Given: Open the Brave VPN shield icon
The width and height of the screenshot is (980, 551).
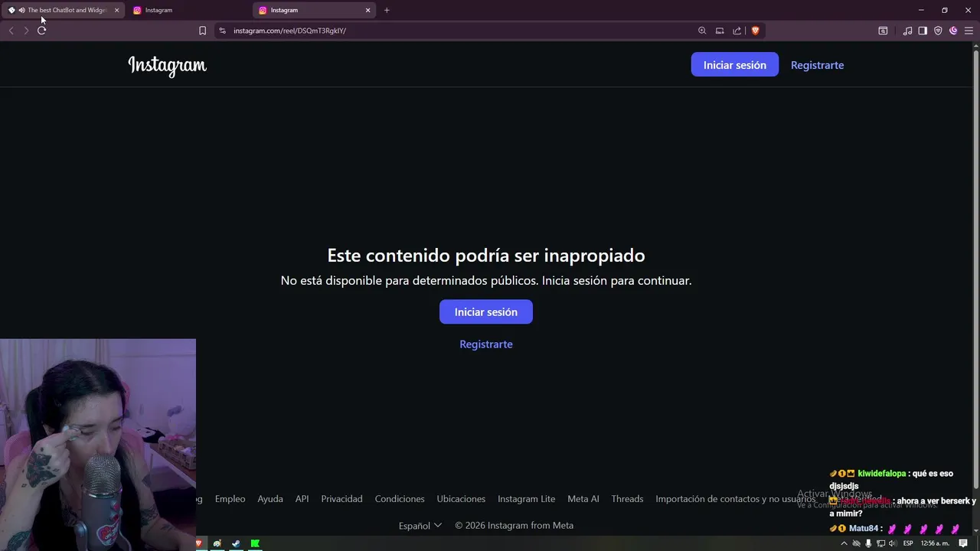Looking at the screenshot, I should point(938,31).
